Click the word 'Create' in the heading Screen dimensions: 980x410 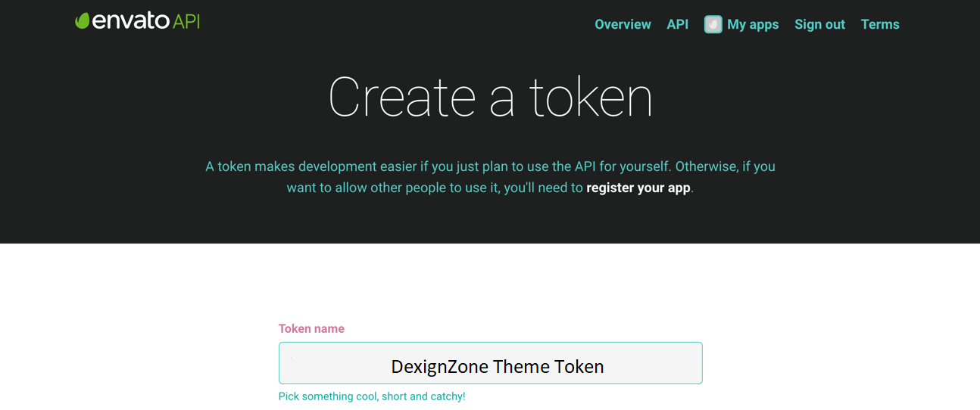coord(401,98)
